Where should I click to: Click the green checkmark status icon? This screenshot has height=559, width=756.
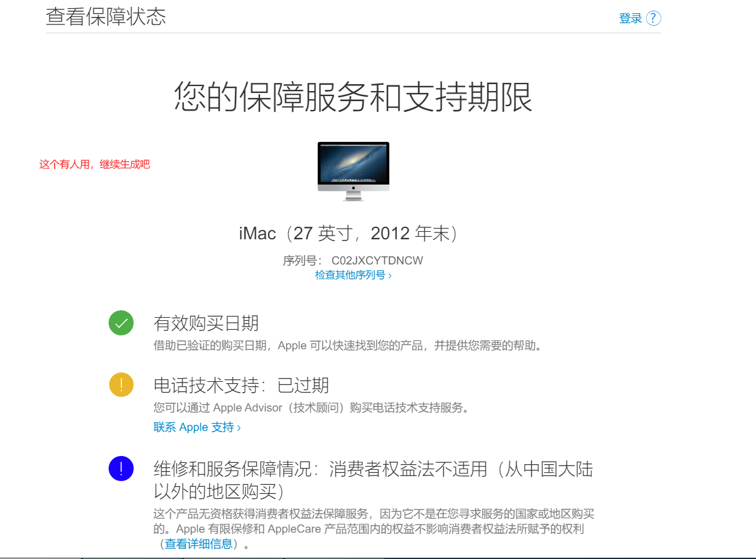[121, 323]
